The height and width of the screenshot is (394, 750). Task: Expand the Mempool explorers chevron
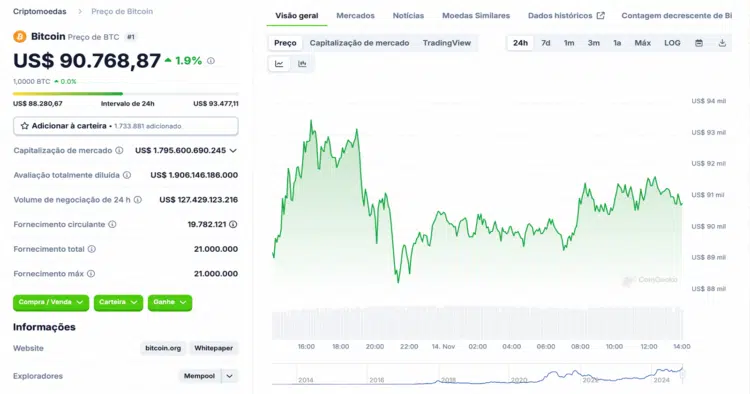coord(230,376)
